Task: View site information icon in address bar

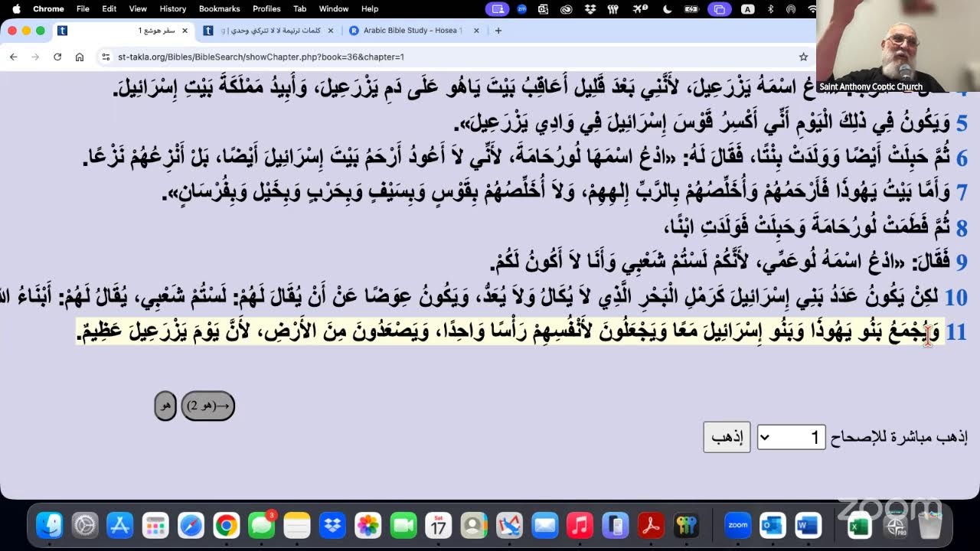Action: point(106,57)
